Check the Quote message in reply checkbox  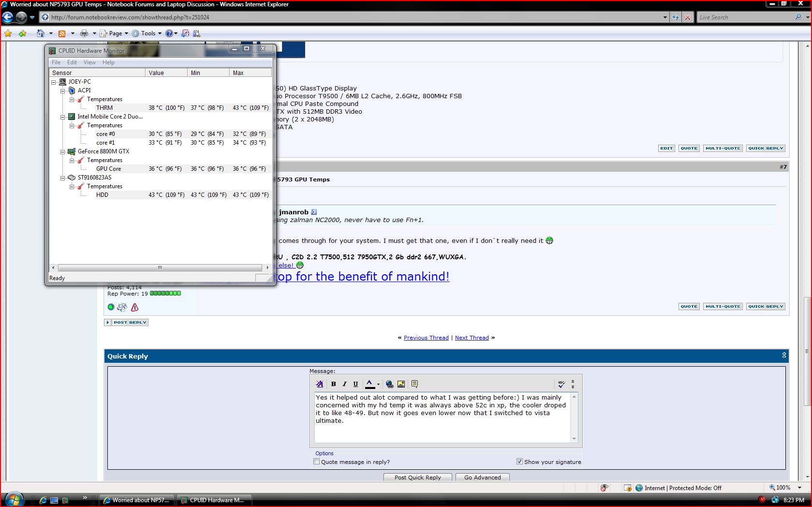(x=317, y=462)
